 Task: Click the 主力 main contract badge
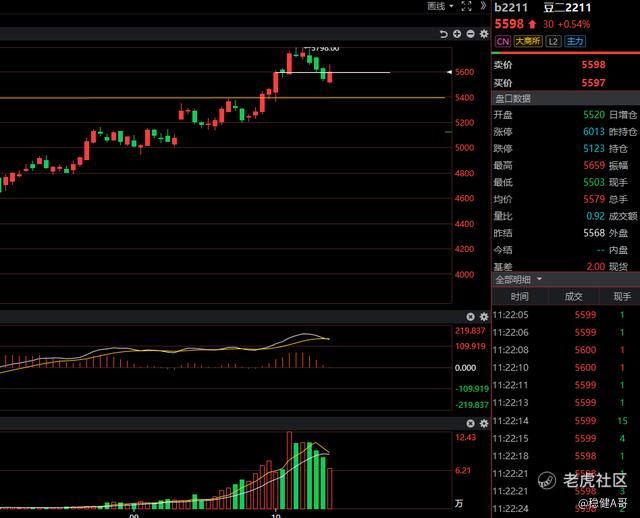point(575,41)
